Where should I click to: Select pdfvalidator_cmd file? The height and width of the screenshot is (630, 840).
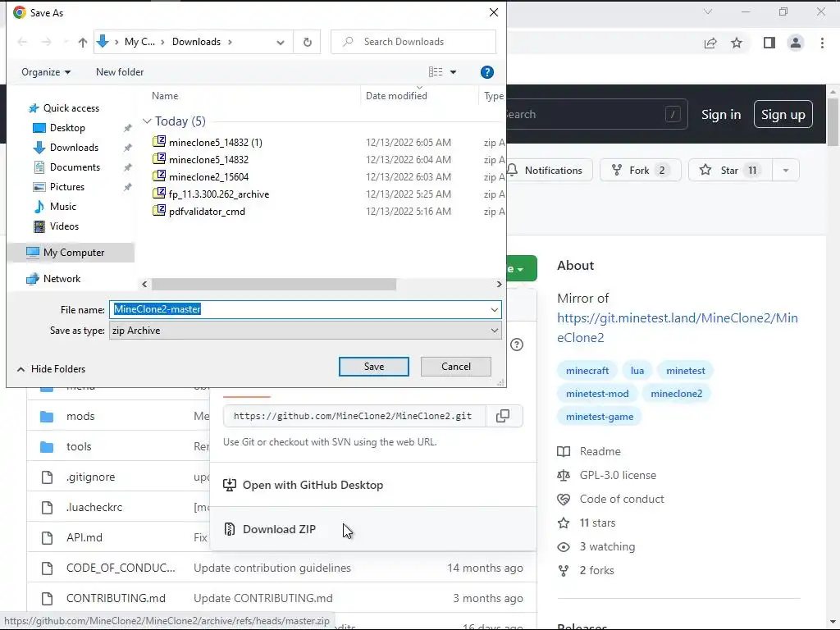(x=207, y=211)
